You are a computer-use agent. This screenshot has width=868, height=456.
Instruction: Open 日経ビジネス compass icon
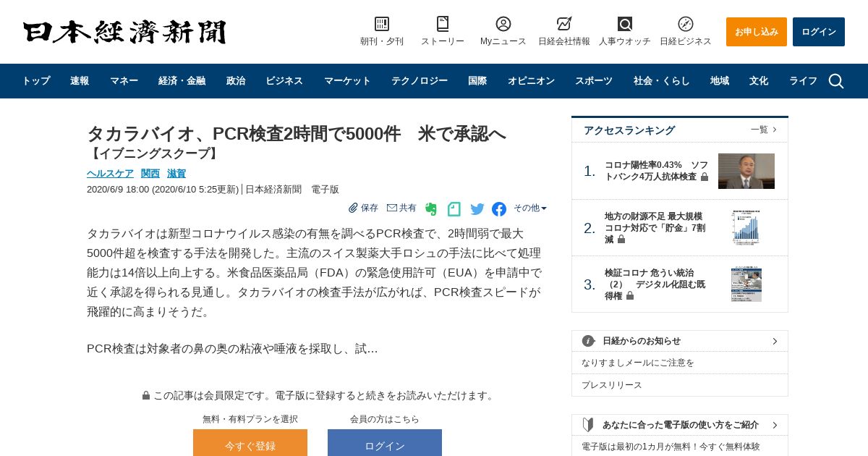[686, 24]
